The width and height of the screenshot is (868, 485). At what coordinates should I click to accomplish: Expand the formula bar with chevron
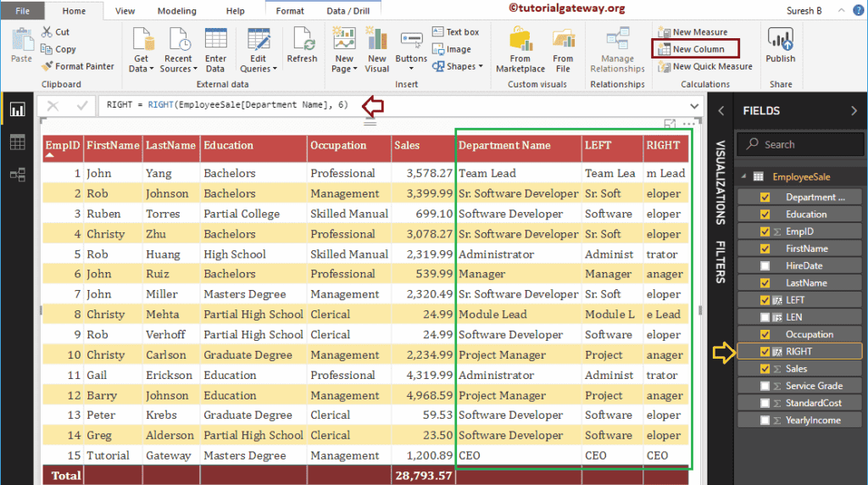coord(694,106)
